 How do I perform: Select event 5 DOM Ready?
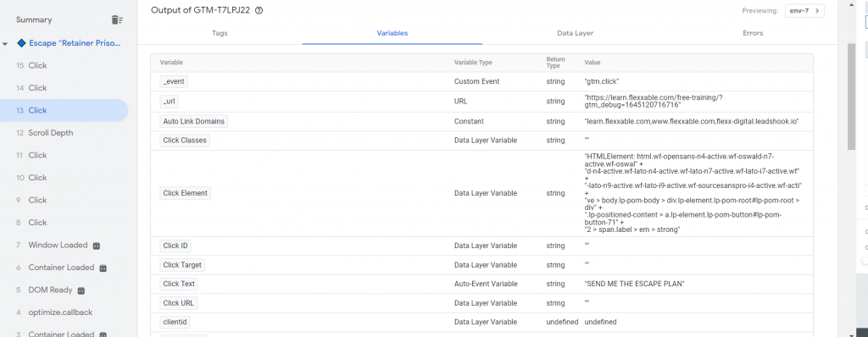point(64,290)
